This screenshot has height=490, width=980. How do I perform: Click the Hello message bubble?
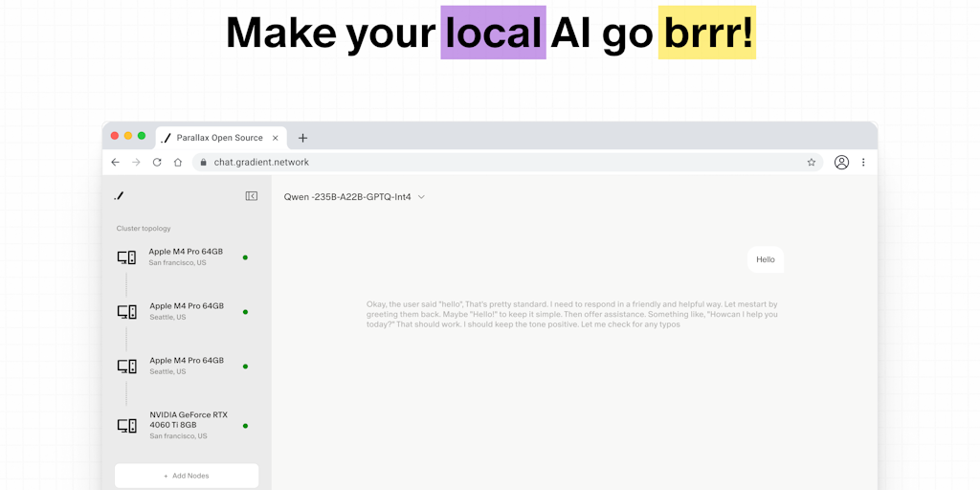point(766,259)
